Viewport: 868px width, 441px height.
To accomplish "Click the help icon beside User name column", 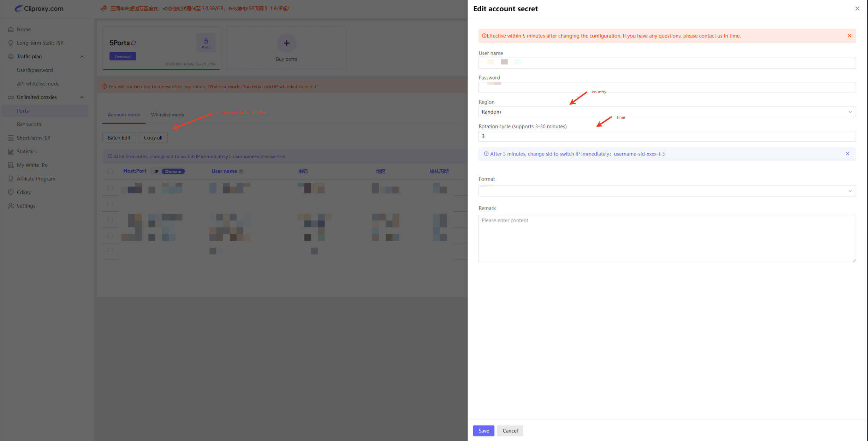I will point(241,171).
